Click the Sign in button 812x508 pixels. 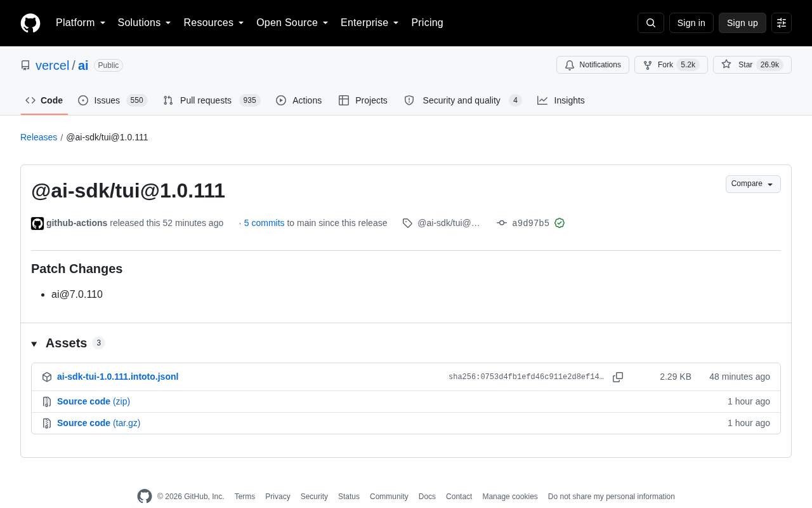coord(691,23)
